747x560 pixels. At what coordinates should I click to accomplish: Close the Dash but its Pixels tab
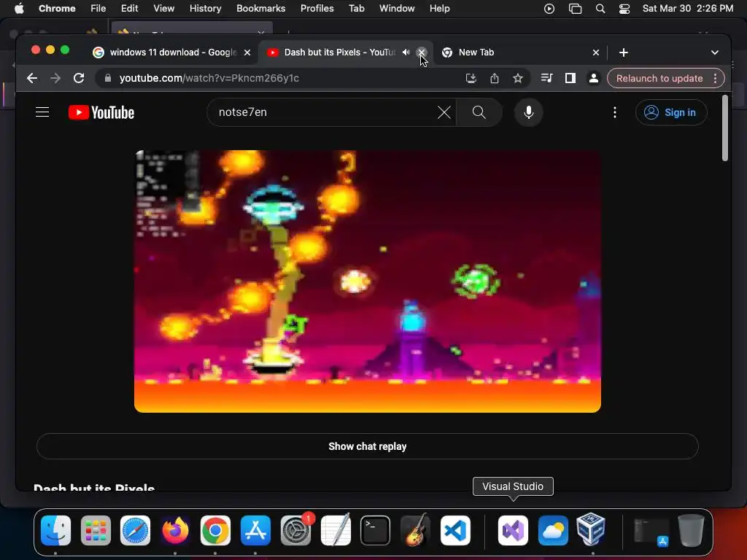click(421, 52)
